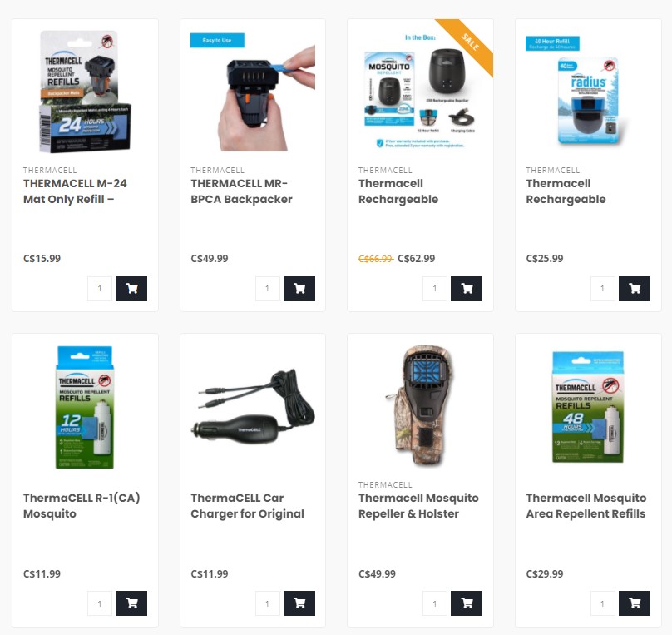Open THERMACELL M-24 Mat Only Refill title link
The image size is (672, 635).
click(x=75, y=191)
